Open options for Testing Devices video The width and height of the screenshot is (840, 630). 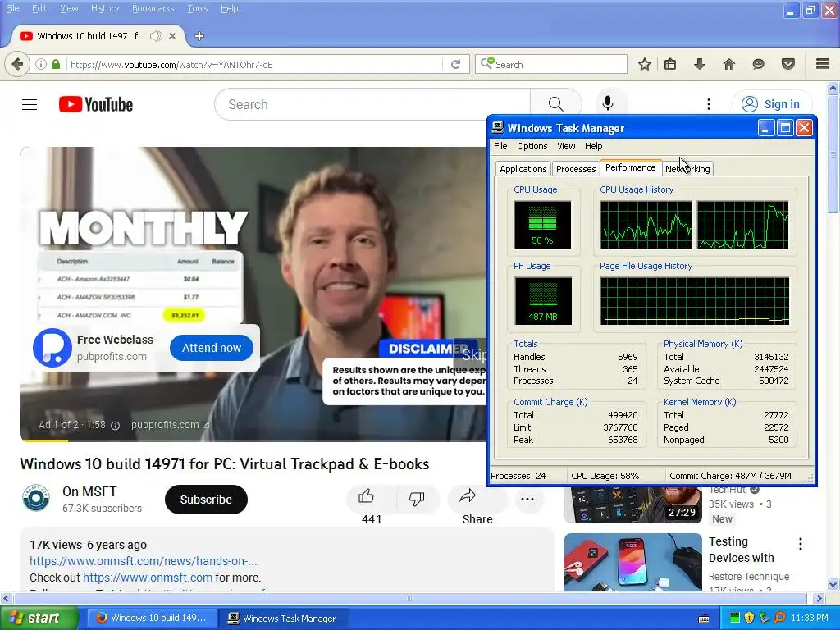[801, 544]
